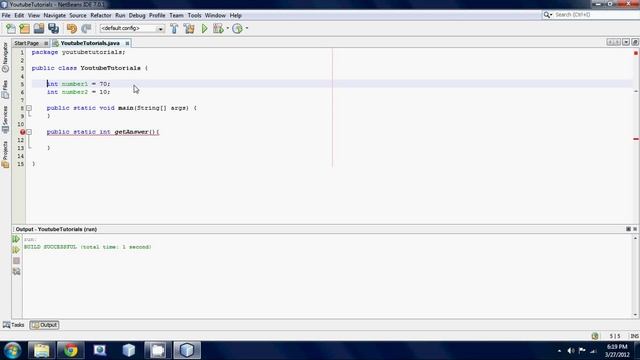Click the search magnifier icon dropdown
This screenshot has width=640, height=360.
point(547,15)
